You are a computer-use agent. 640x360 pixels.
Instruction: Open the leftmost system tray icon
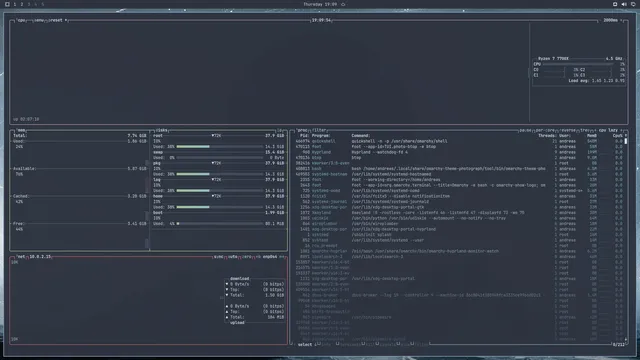615,4
